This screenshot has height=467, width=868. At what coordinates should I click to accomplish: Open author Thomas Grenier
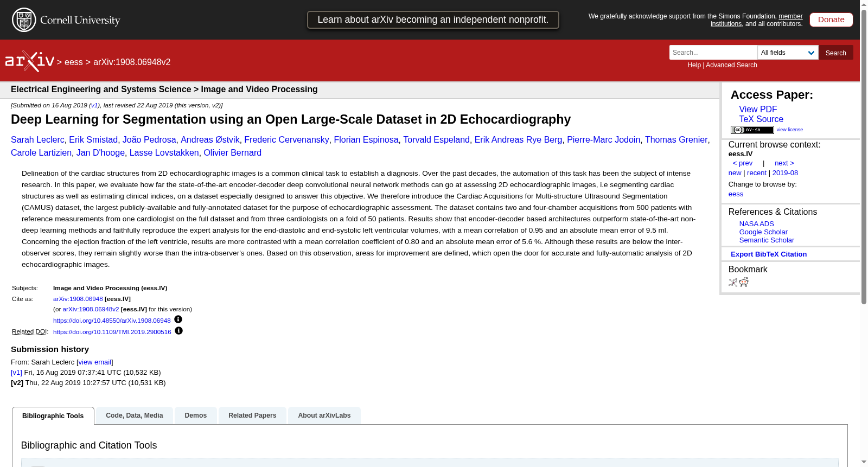pos(676,140)
